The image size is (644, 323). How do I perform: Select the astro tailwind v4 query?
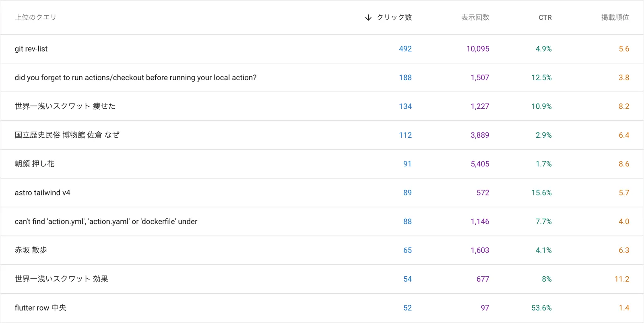pos(42,193)
